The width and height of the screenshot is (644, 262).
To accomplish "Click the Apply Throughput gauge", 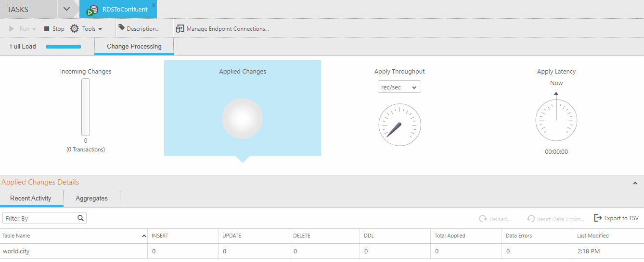I will point(399,125).
